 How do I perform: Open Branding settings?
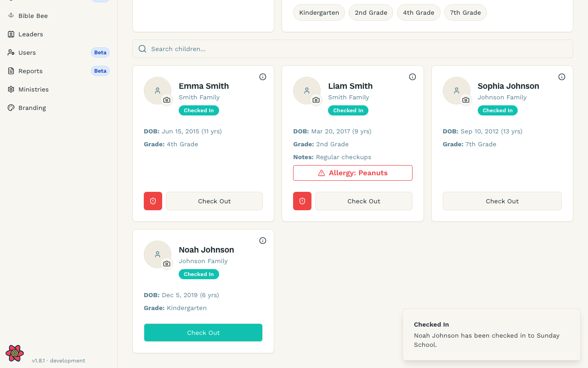coord(59,108)
